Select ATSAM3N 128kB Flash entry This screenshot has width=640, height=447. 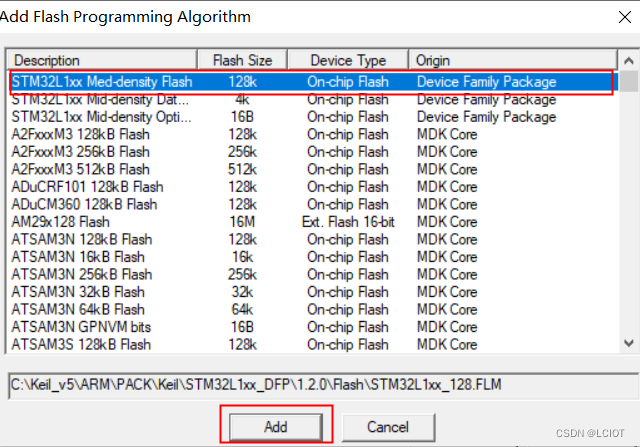pos(312,240)
